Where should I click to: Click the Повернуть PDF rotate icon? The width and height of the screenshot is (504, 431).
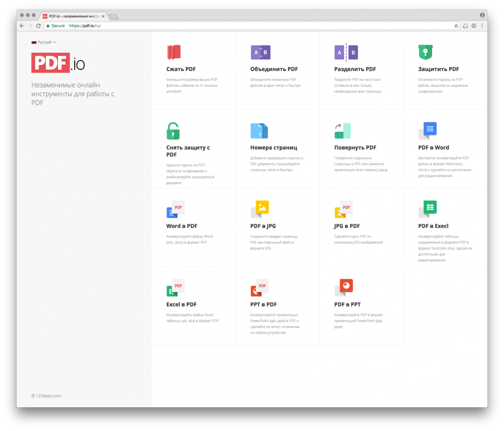[343, 131]
